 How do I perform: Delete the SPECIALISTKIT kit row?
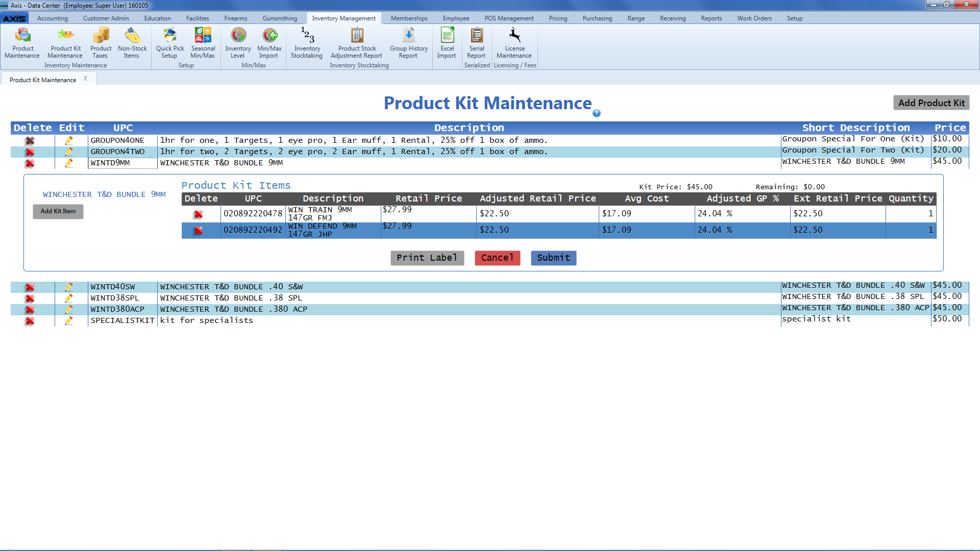(x=30, y=320)
